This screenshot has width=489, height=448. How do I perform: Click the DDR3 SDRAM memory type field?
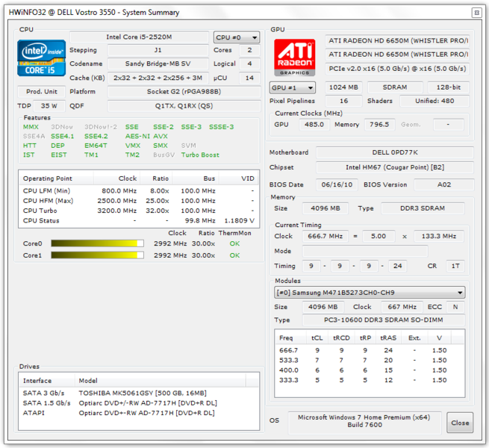[x=423, y=208]
